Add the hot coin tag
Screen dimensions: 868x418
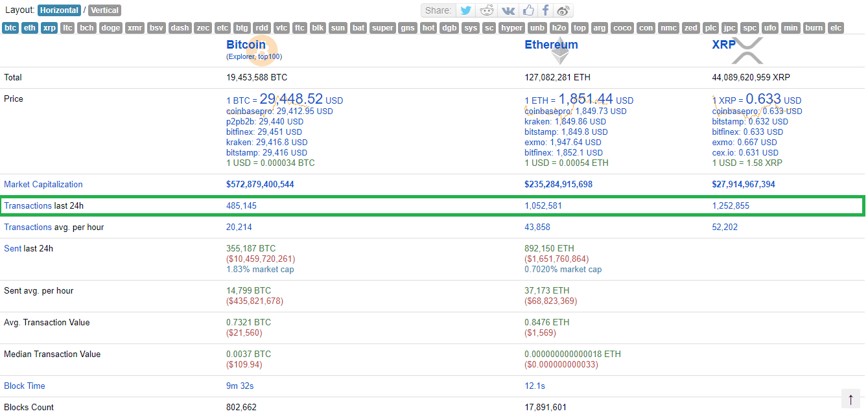pyautogui.click(x=428, y=28)
